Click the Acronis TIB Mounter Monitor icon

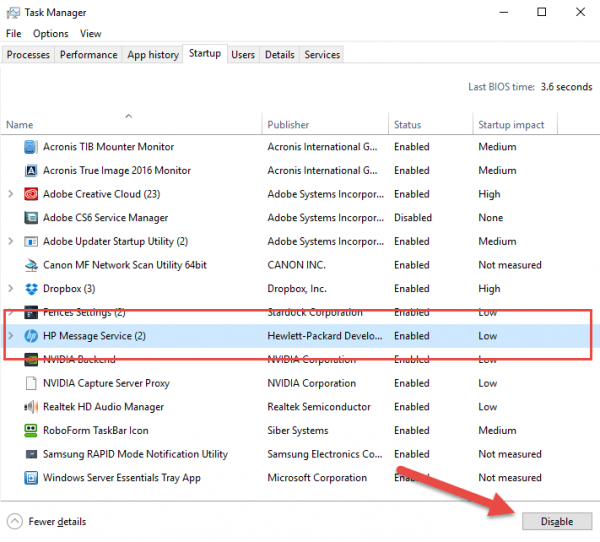(x=31, y=147)
